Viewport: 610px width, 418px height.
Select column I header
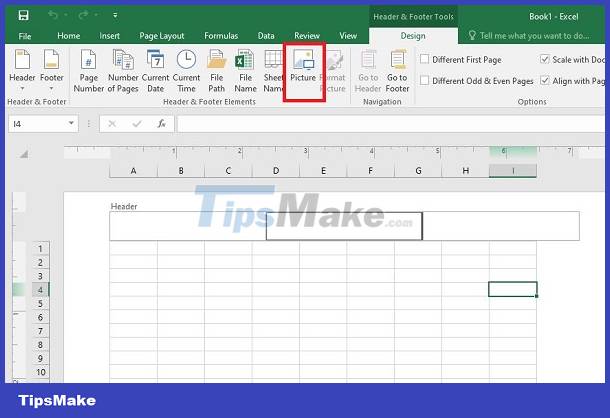pos(513,170)
